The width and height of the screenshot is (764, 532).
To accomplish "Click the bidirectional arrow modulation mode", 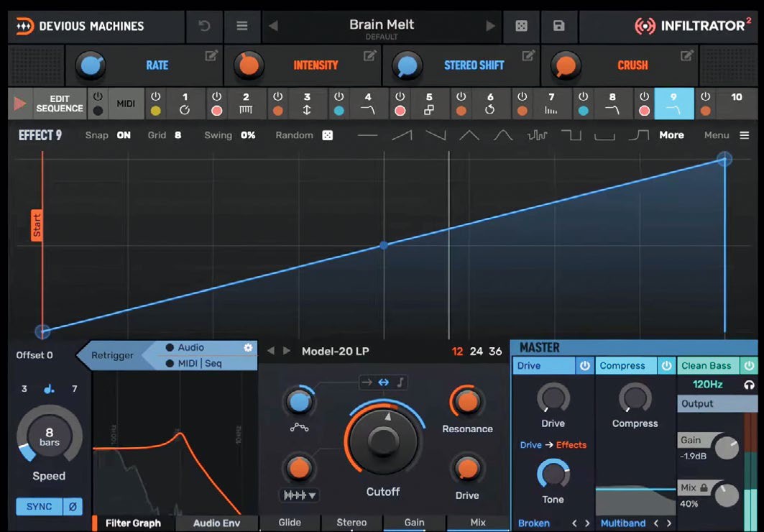I will tap(384, 382).
